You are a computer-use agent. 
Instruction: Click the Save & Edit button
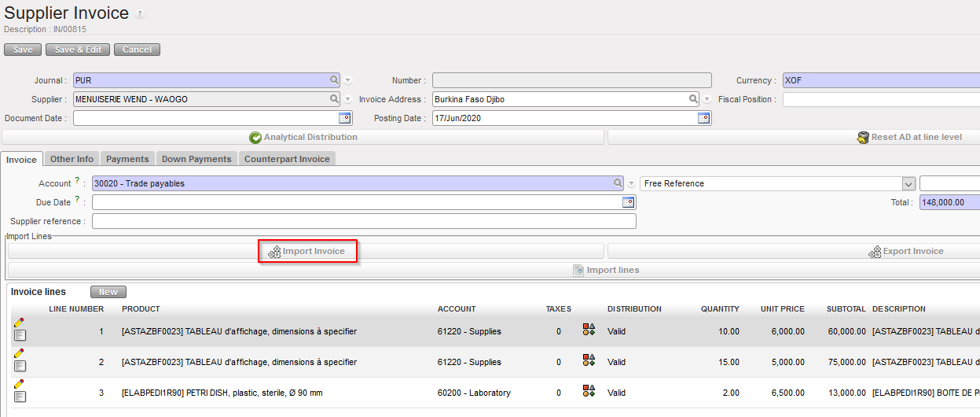click(78, 50)
